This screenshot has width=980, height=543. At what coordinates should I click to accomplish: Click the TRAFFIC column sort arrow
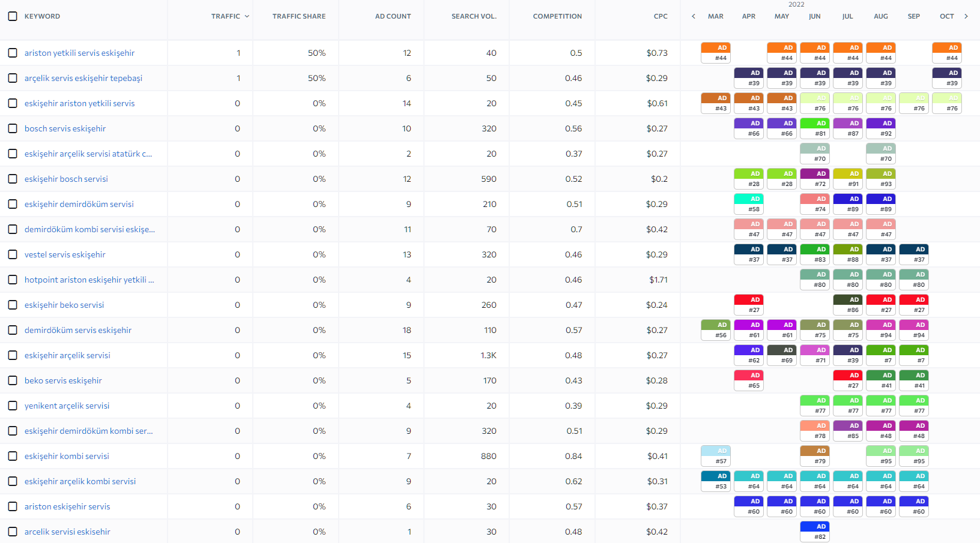click(x=247, y=16)
